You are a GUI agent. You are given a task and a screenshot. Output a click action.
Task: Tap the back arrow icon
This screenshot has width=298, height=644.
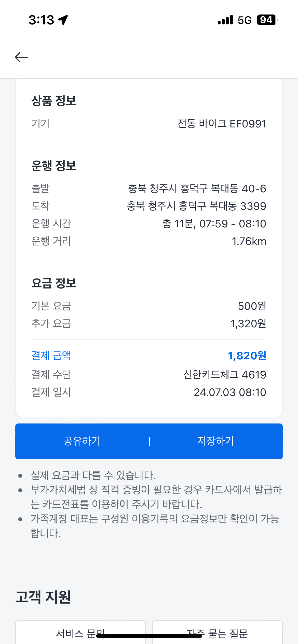21,57
